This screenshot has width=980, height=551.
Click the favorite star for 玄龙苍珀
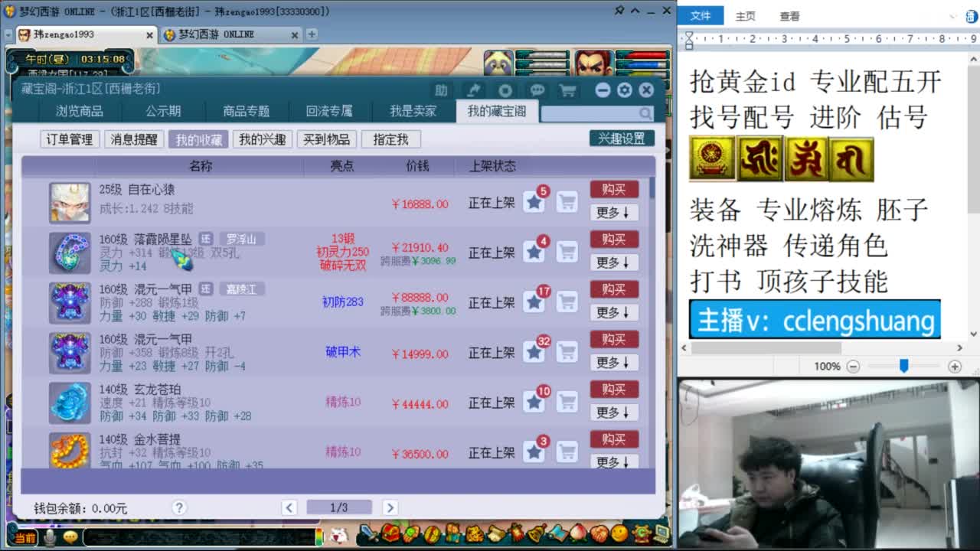click(x=534, y=402)
